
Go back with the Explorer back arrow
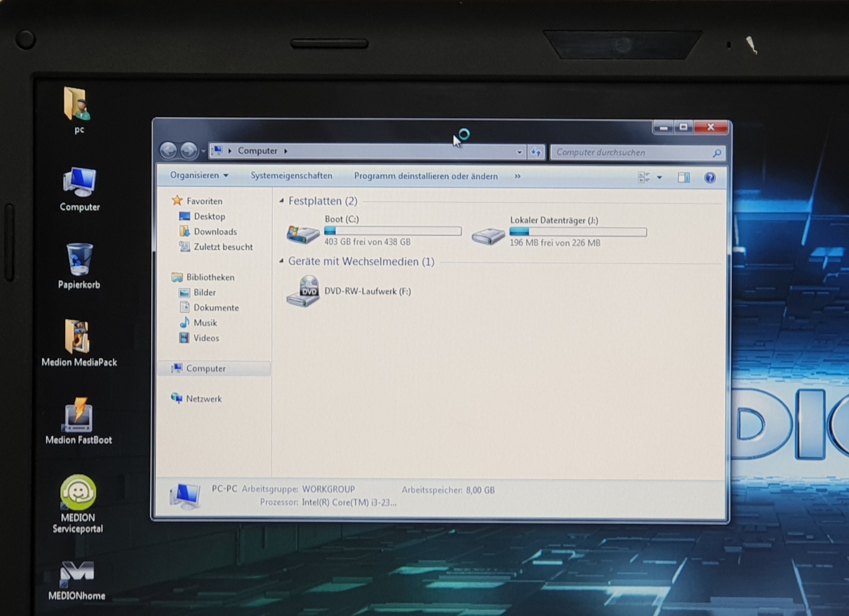168,151
